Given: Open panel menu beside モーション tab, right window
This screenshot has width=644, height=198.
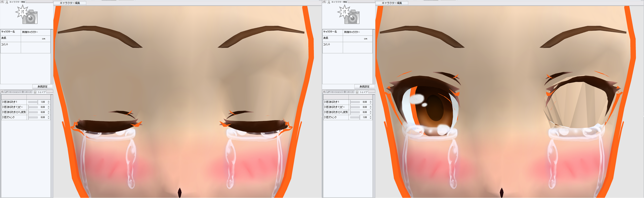Looking at the screenshot, I should click(x=324, y=92).
